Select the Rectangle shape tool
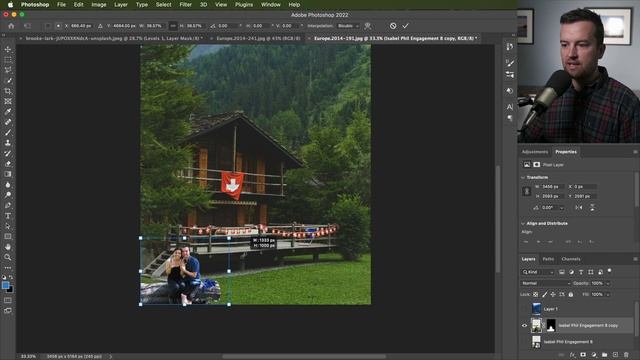 click(x=8, y=237)
